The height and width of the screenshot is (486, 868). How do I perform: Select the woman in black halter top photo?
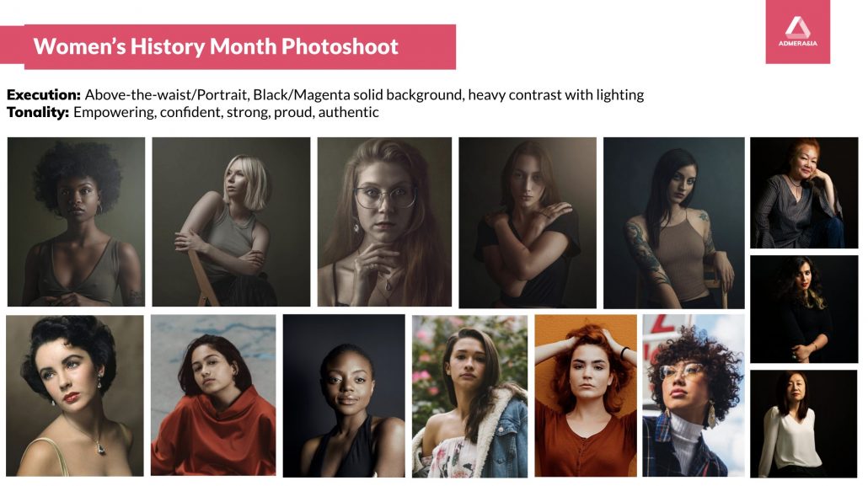click(x=344, y=396)
